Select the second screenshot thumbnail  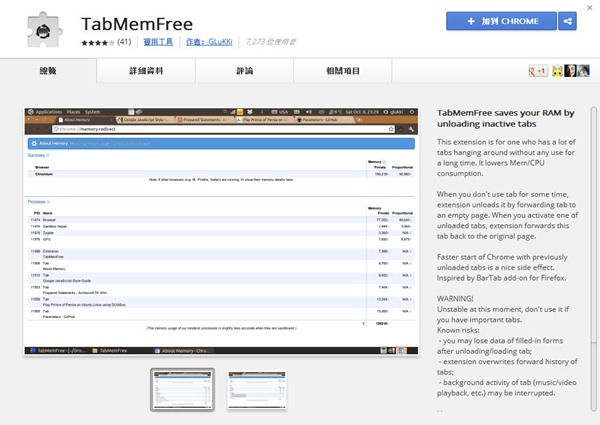[x=257, y=390]
